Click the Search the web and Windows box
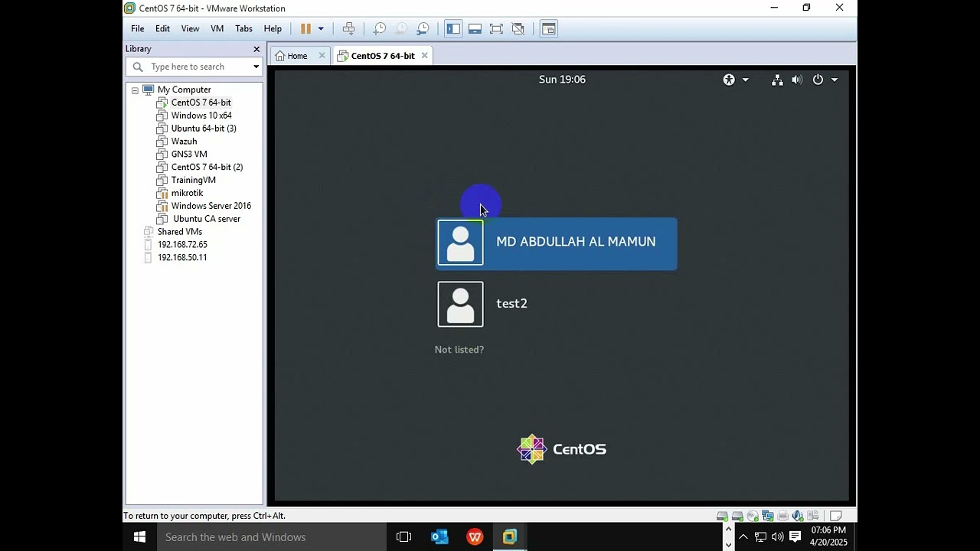The width and height of the screenshot is (980, 551). [272, 537]
